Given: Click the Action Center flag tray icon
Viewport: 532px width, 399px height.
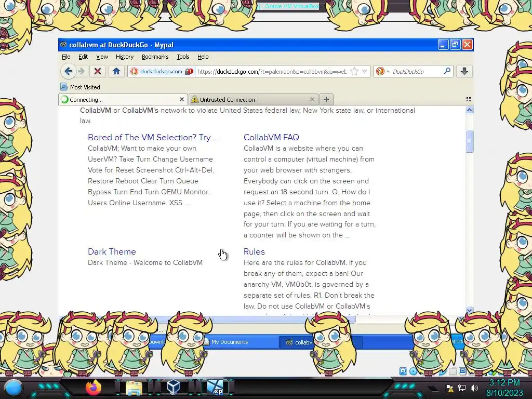Looking at the screenshot, I should (x=449, y=388).
